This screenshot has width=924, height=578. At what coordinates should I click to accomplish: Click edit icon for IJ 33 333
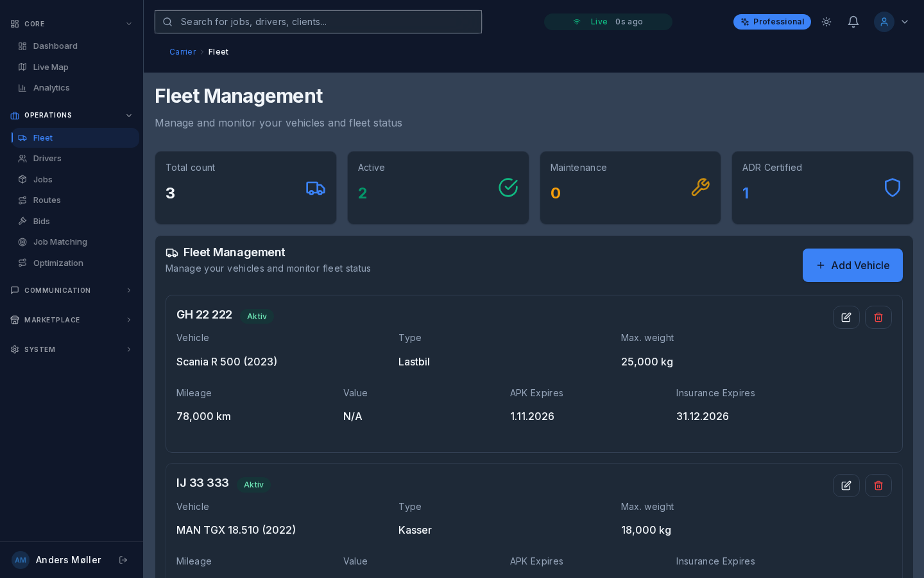click(846, 486)
